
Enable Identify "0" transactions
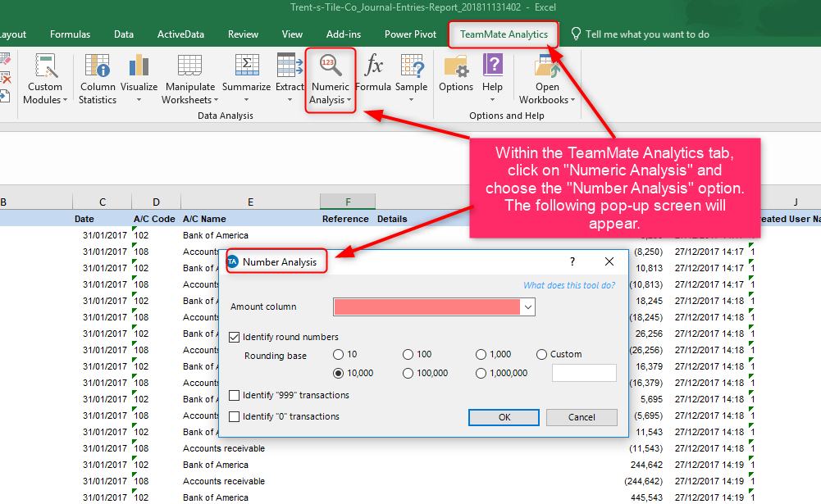[234, 416]
